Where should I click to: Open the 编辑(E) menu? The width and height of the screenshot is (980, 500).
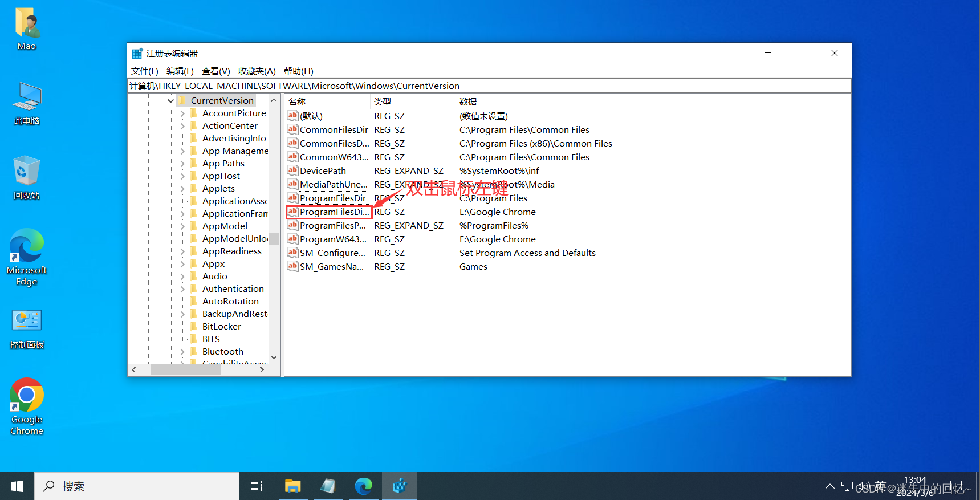pyautogui.click(x=180, y=71)
